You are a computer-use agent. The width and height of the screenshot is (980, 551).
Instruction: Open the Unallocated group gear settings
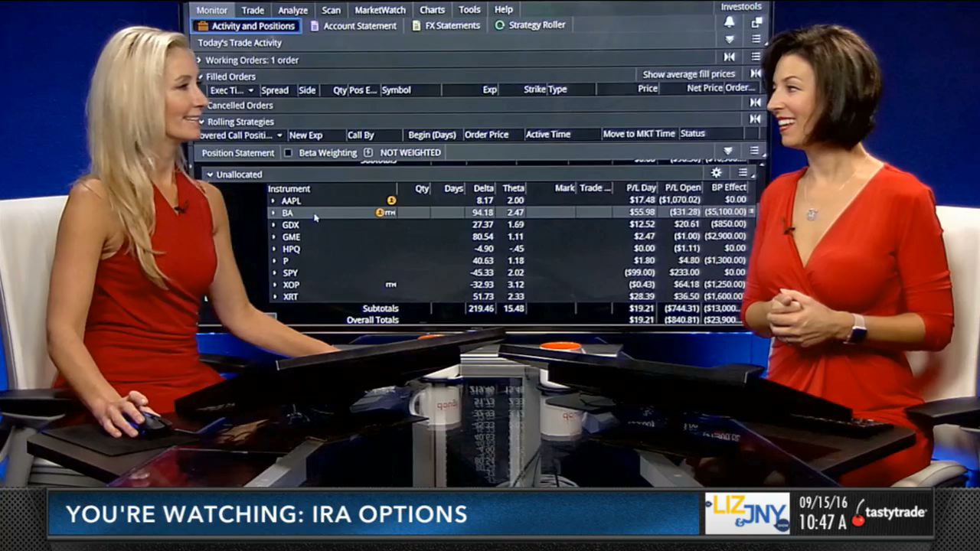717,173
